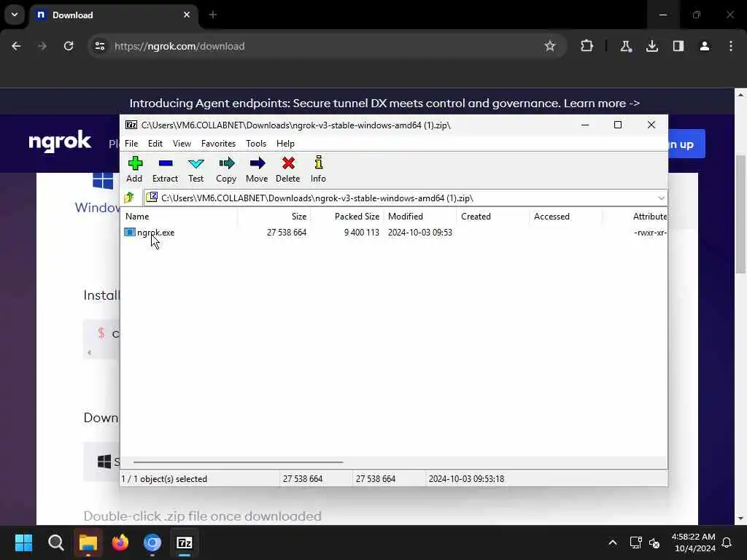View site information icon in address bar

click(x=99, y=46)
